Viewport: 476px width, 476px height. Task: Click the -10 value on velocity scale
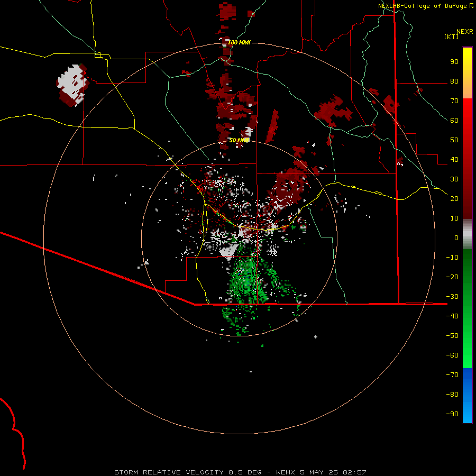tap(452, 258)
